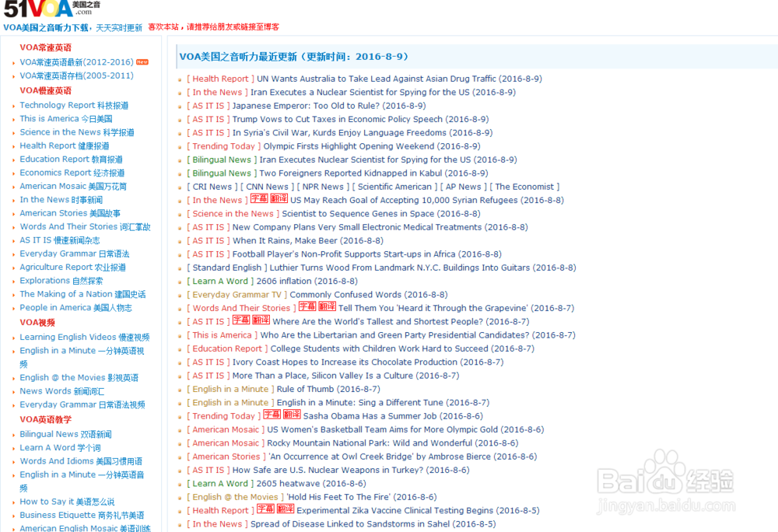778x532 pixels.
Task: Click 字幕 icon on Grapevine story row
Action: coord(307,307)
